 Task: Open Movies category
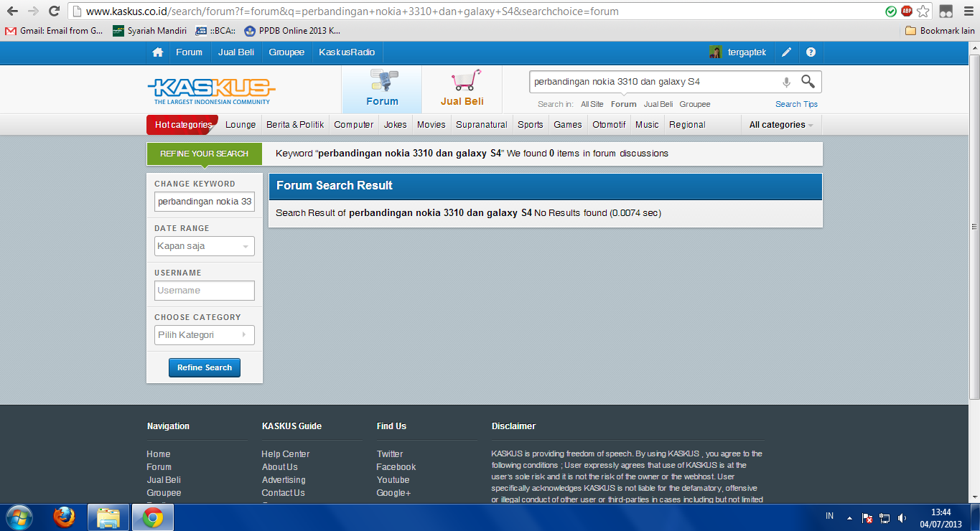point(431,125)
